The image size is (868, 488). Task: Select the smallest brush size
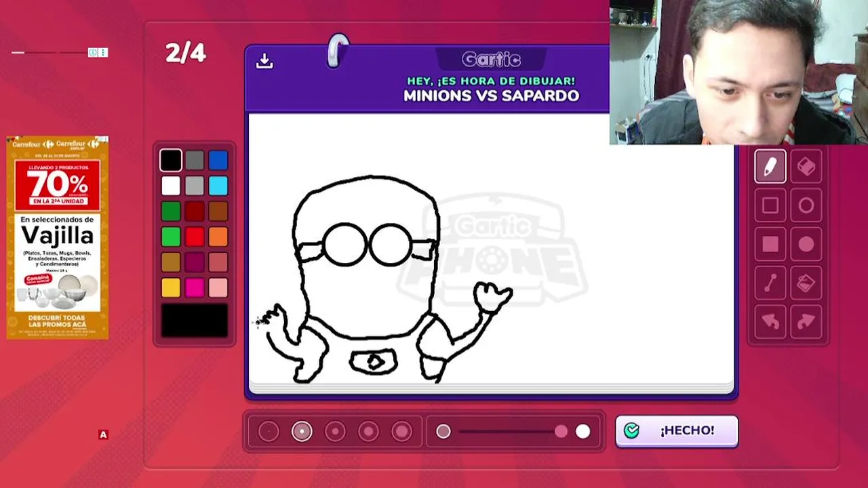(x=269, y=431)
